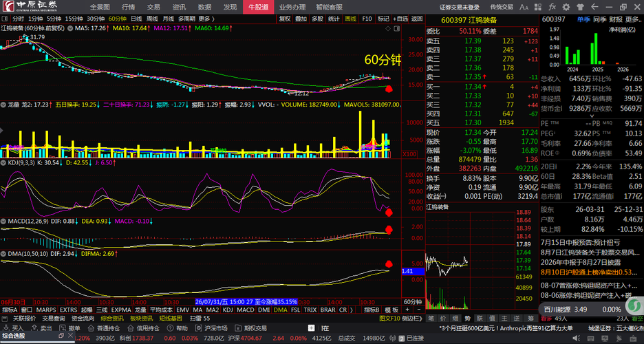Open the multi-window grid layout icon

point(538,7)
